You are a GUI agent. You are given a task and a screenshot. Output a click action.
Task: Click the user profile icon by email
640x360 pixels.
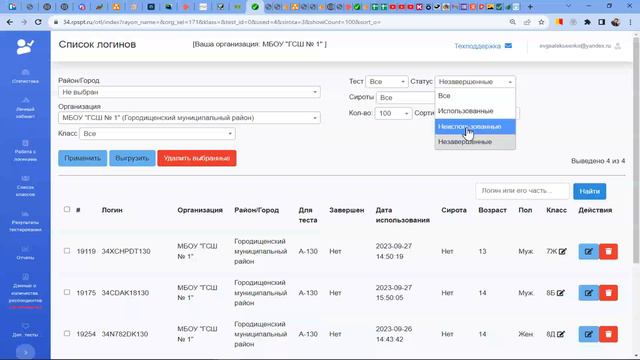[618, 46]
